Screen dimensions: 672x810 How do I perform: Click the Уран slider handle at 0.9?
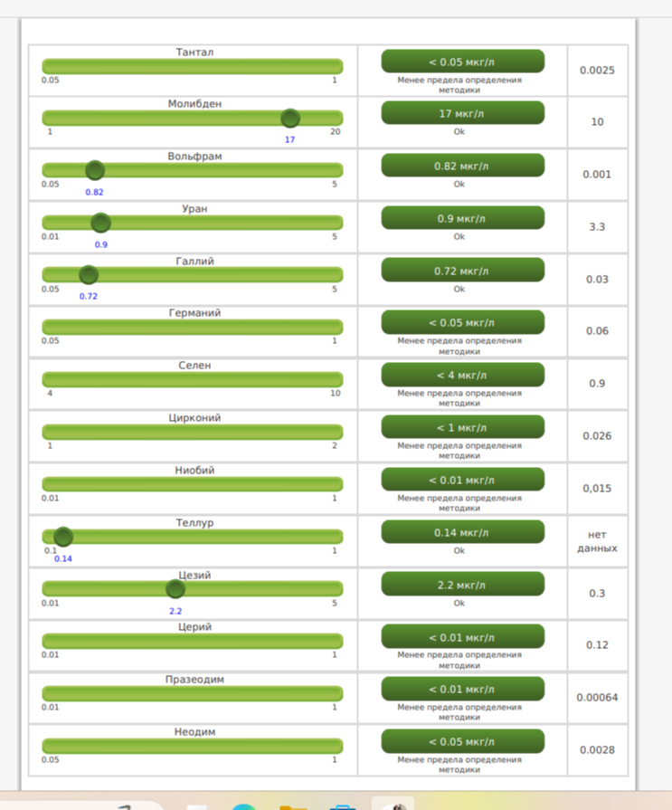[101, 223]
